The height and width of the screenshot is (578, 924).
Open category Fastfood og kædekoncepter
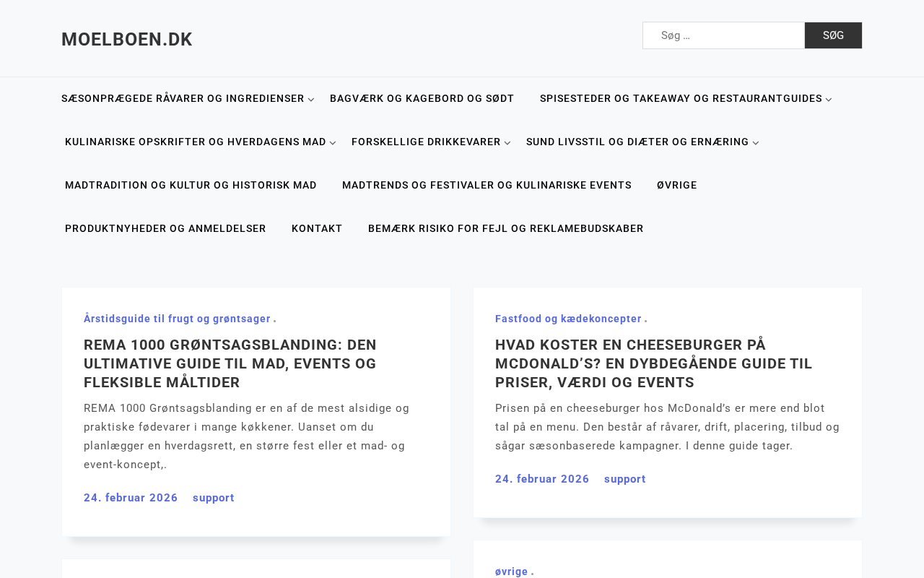(x=568, y=319)
